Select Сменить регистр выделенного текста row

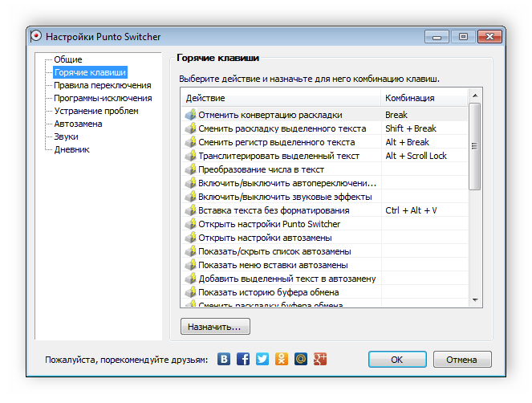324,142
